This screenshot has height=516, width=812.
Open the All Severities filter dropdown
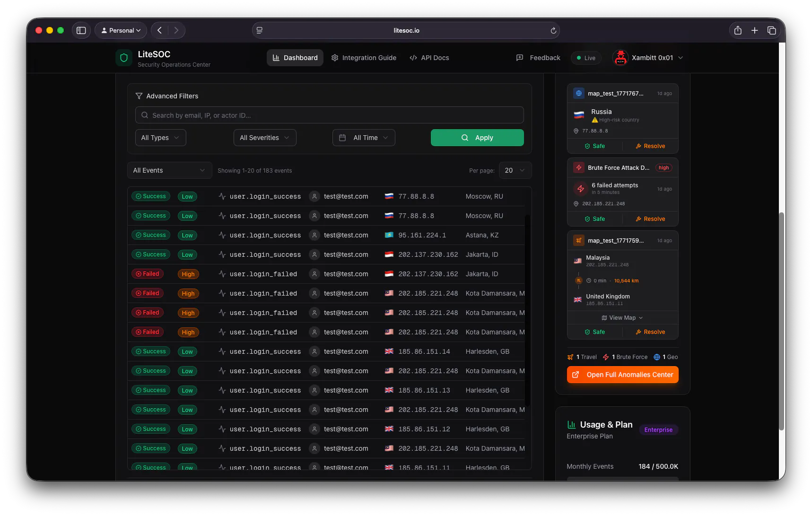pyautogui.click(x=265, y=138)
